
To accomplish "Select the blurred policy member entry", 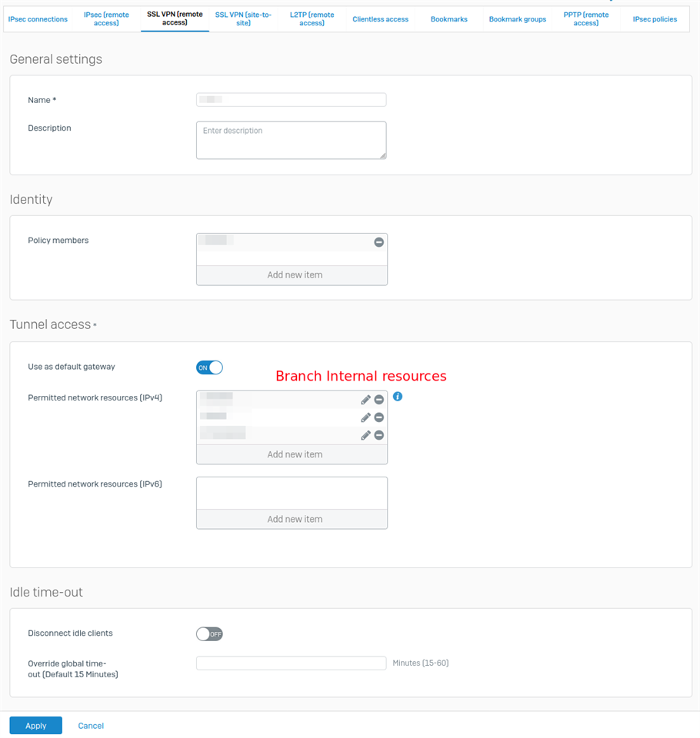I will pyautogui.click(x=215, y=241).
